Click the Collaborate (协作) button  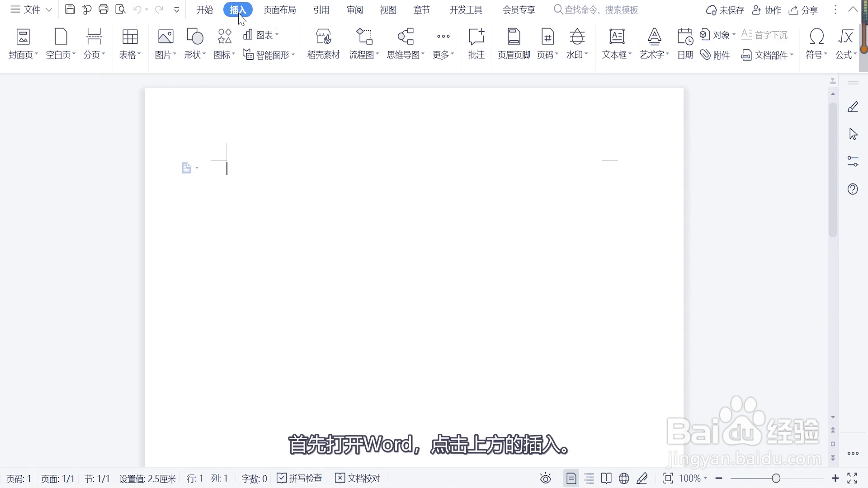[767, 10]
